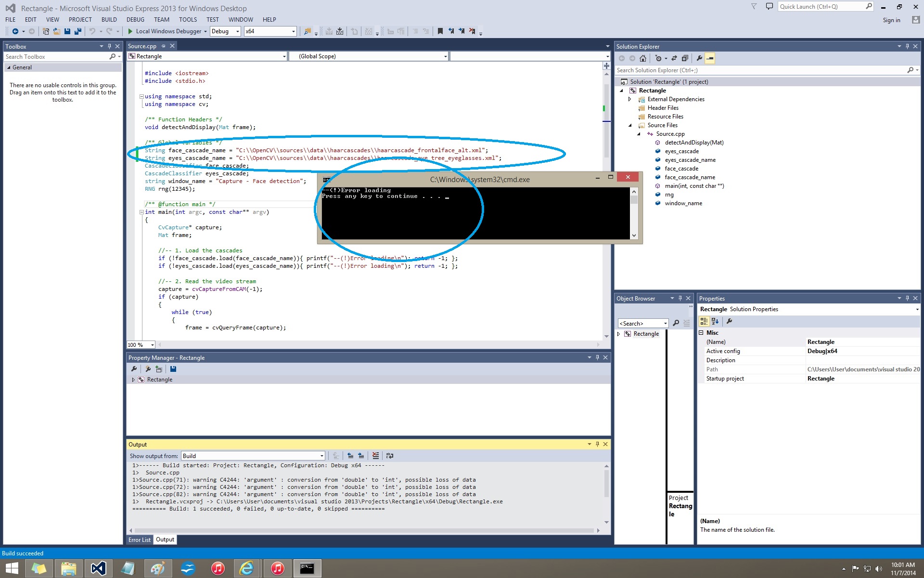Toggle Word Wrap in Output panel

(390, 456)
